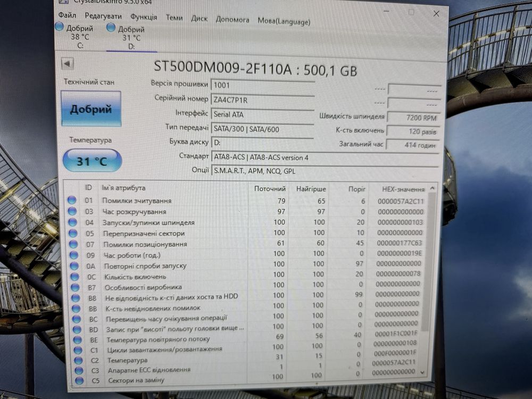Screen dimensions: 532x399
Task: Click status icon for C2 Температура
Action: coord(78,360)
